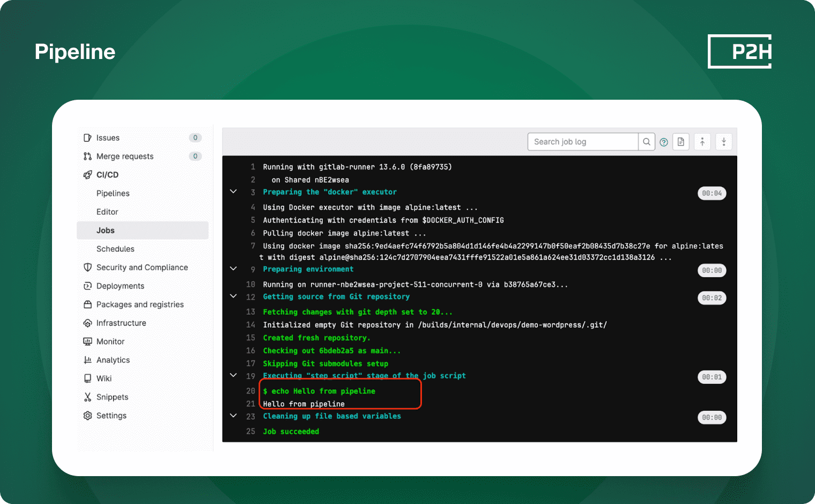Open the Merge requests sidebar item

(124, 157)
